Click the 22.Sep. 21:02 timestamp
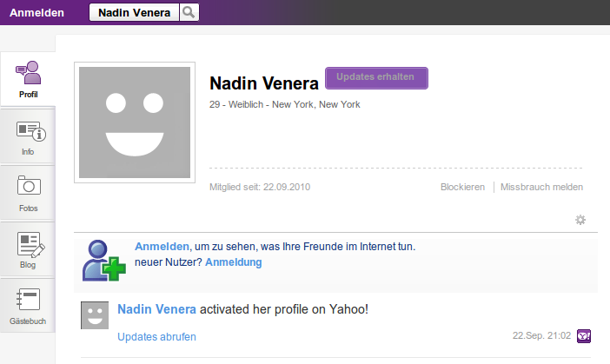 [541, 335]
